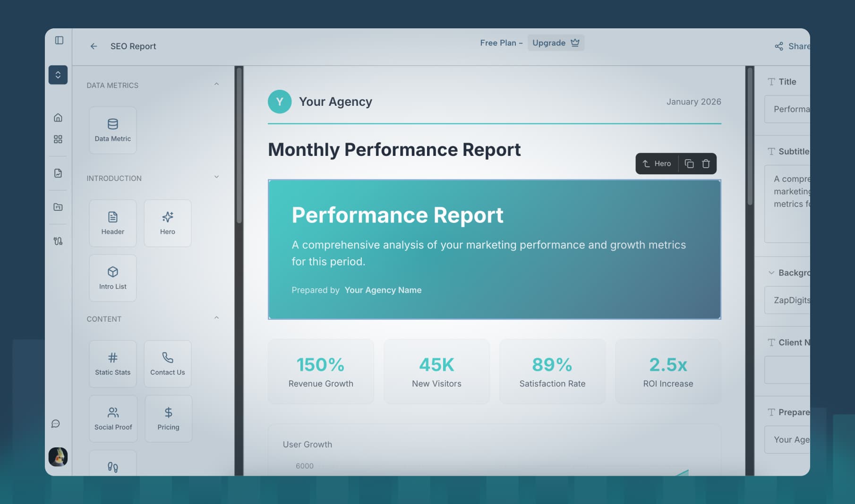855x504 pixels.
Task: Collapse the DATA METRICS section
Action: coord(217,83)
